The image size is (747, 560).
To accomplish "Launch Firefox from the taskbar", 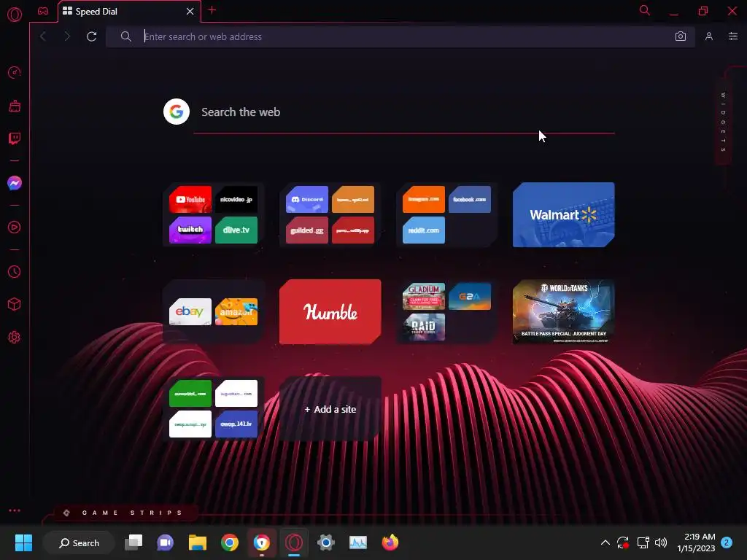I will [390, 542].
